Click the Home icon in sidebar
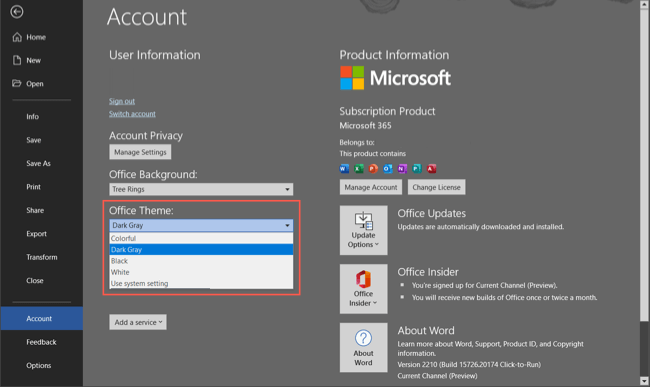The image size is (650, 387). click(17, 37)
